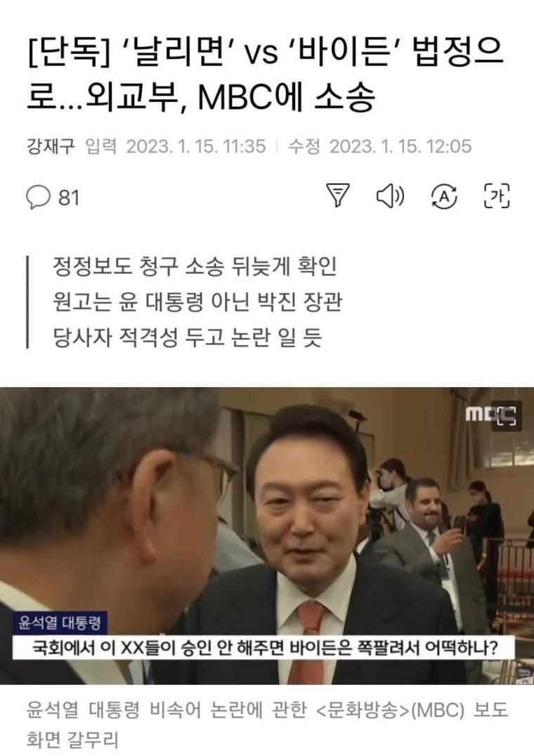Select the subheading 당사자 적격성 두고 논란 일 듯
This screenshot has width=534, height=756.
tap(187, 337)
